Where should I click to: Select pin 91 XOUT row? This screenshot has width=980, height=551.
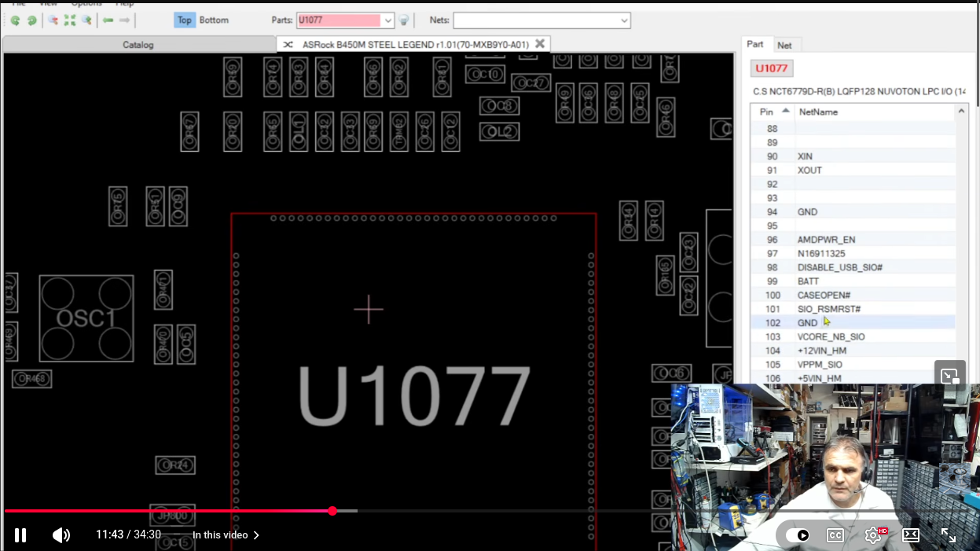click(853, 171)
